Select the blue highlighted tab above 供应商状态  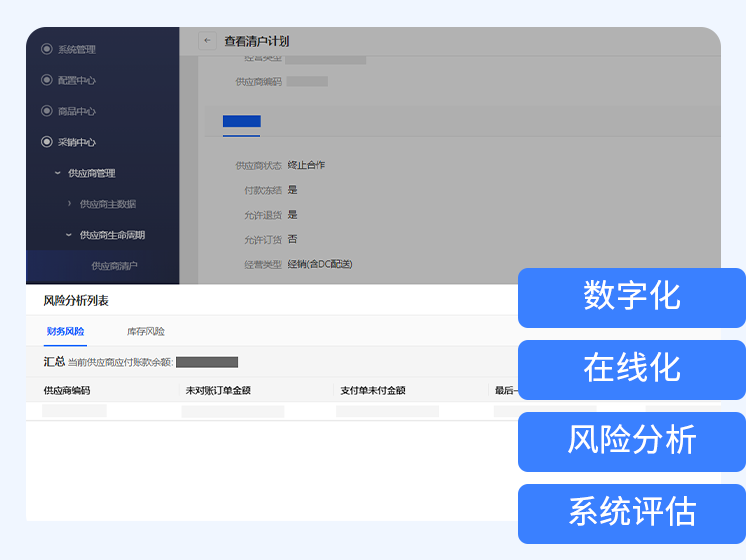pyautogui.click(x=241, y=122)
